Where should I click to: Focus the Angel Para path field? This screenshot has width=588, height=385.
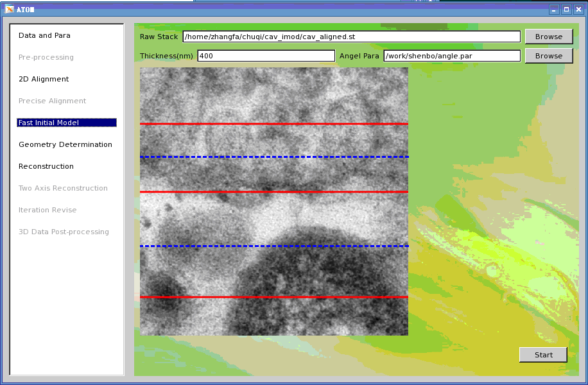tap(451, 56)
